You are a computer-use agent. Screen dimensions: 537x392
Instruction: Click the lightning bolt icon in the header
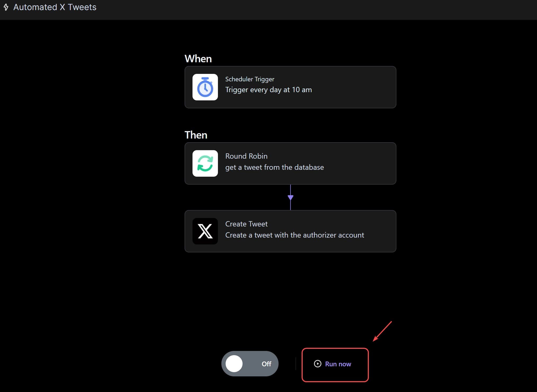pos(6,7)
